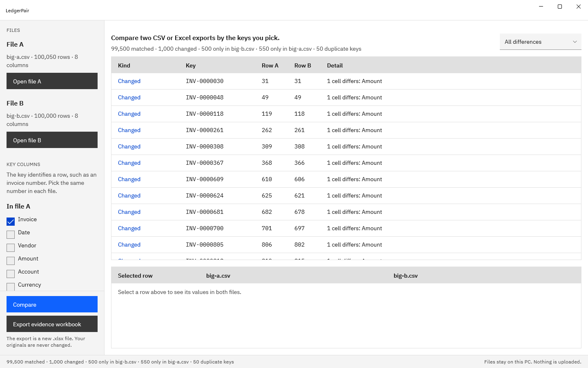This screenshot has width=588, height=368.
Task: Click the Key column header
Action: [x=191, y=65]
